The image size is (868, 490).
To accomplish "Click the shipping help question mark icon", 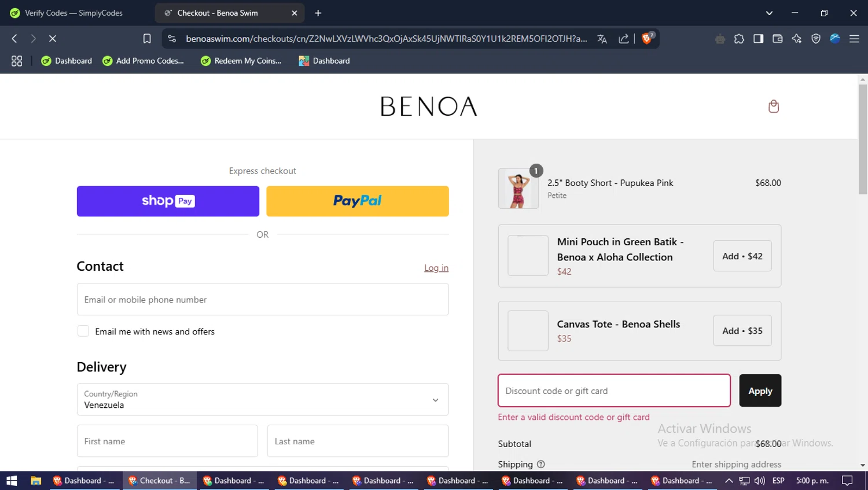I will pos(540,464).
